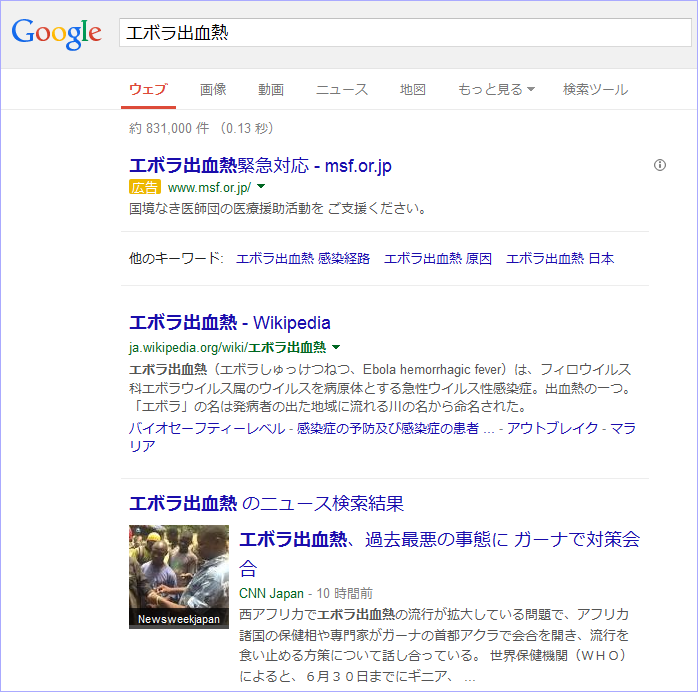Select the ウェブ tab
Viewport: 698px width, 692px height.
[148, 89]
